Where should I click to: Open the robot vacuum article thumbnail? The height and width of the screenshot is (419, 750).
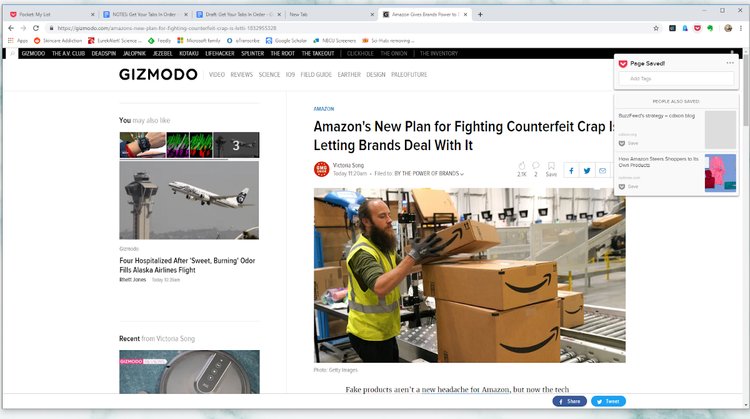pos(189,372)
